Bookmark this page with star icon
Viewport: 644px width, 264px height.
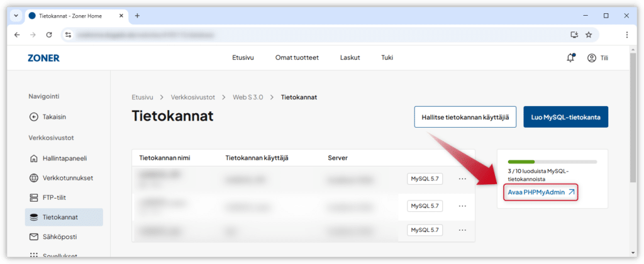589,35
